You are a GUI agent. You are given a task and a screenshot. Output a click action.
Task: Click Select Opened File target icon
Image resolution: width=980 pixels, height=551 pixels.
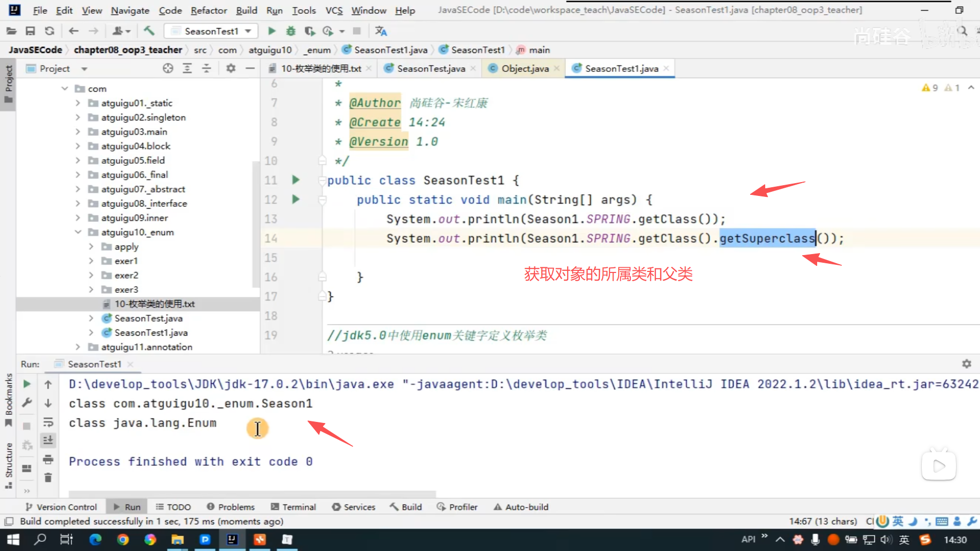coord(168,68)
